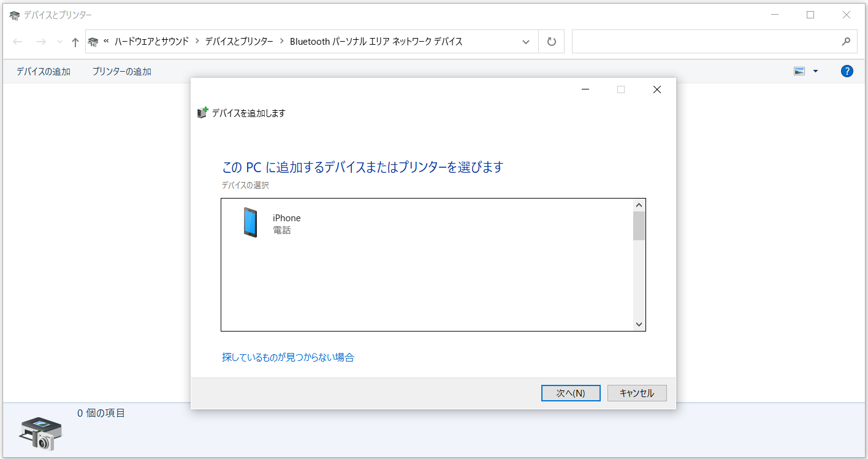Click the 0 個の項目 status text

(101, 413)
